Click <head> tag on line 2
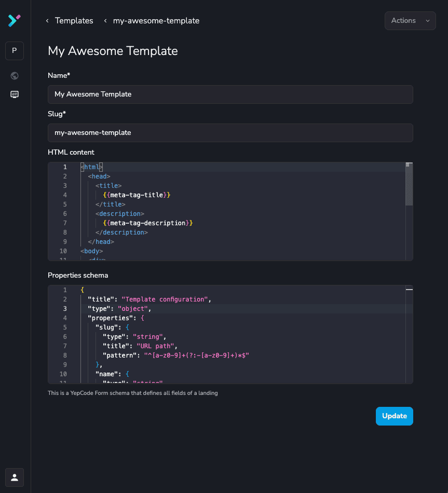 pos(99,176)
